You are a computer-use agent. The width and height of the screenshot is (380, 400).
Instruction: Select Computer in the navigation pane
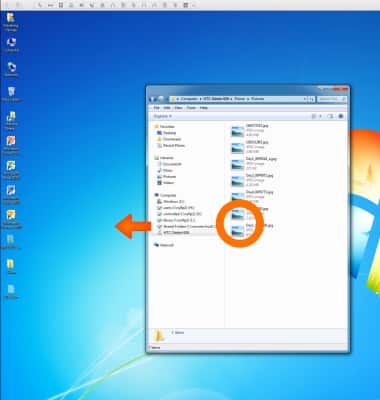tap(165, 195)
